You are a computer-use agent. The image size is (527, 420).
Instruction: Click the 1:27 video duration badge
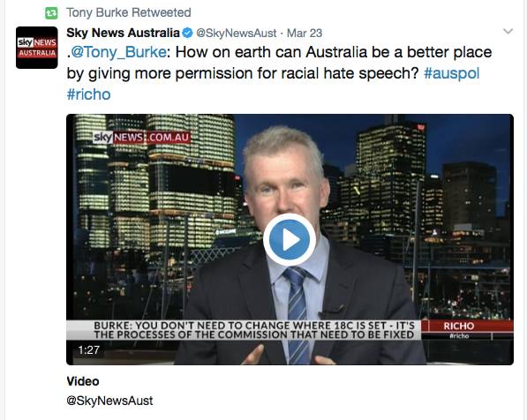click(x=89, y=350)
